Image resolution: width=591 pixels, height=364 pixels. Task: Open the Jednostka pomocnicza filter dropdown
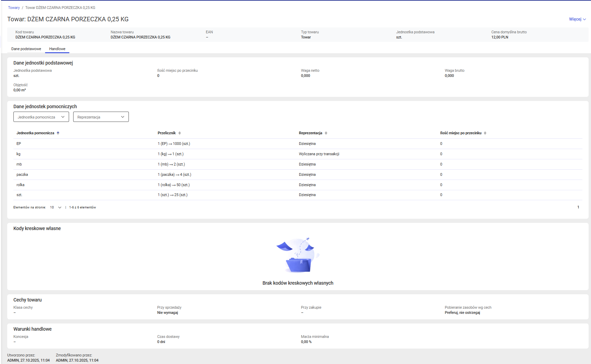[41, 117]
